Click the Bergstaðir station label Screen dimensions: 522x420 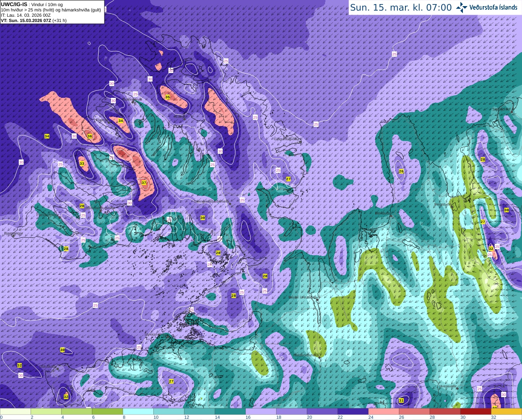(442, 204)
